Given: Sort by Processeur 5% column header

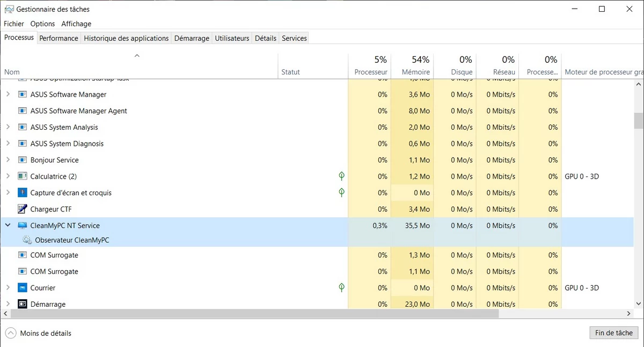Looking at the screenshot, I should pos(369,65).
